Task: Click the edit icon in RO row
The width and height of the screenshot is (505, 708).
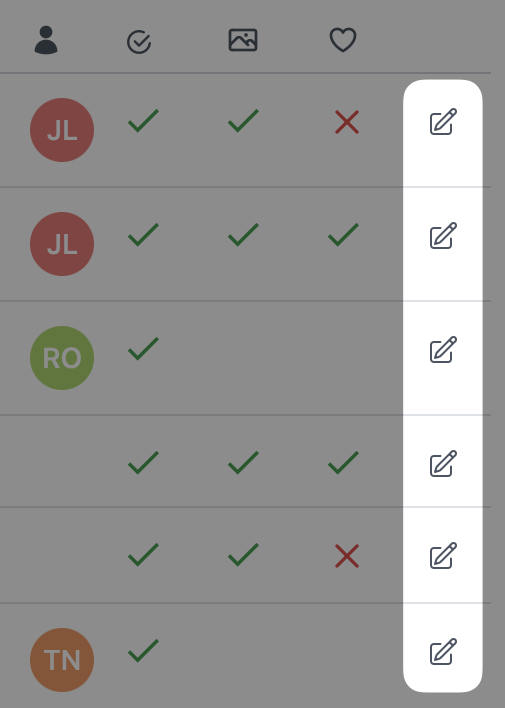Action: pyautogui.click(x=443, y=349)
